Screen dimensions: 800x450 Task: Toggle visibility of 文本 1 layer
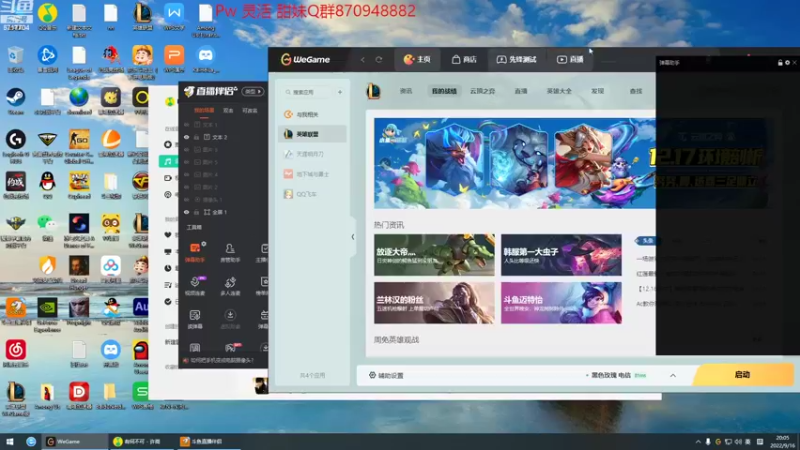187,124
